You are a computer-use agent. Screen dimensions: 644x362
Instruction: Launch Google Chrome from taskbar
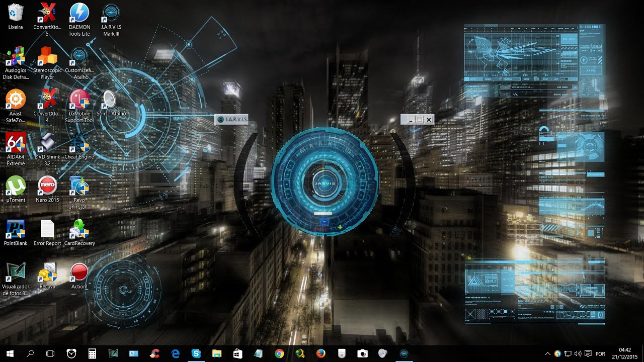279,353
